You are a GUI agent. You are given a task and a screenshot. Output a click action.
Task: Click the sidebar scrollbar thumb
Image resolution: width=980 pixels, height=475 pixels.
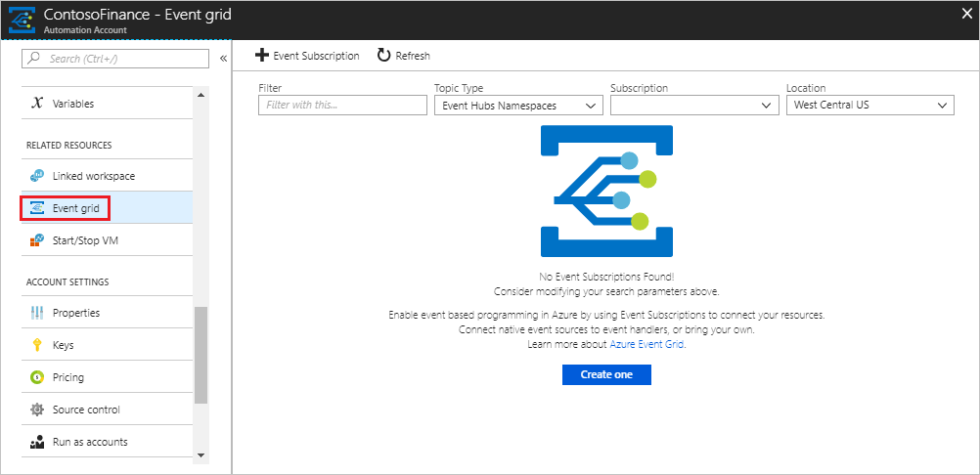[200, 357]
